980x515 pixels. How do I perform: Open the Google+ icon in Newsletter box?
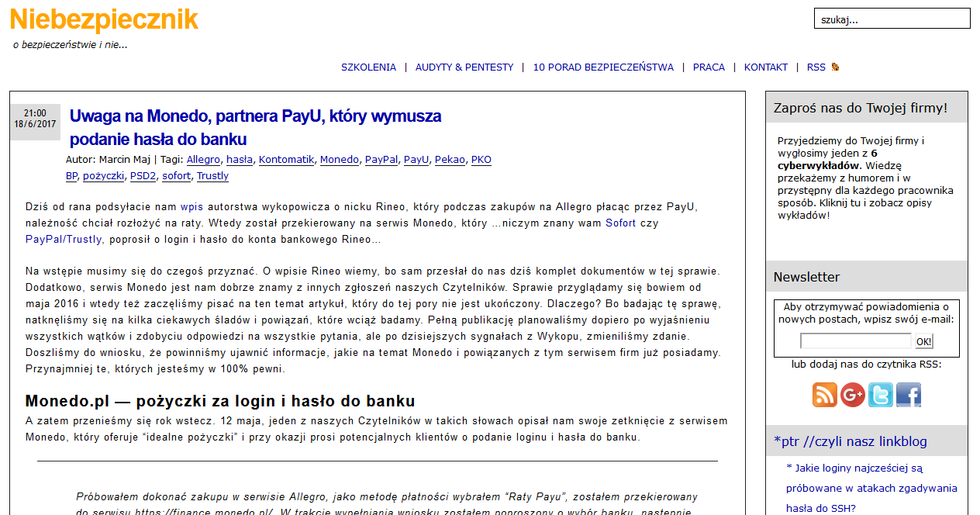coord(853,394)
